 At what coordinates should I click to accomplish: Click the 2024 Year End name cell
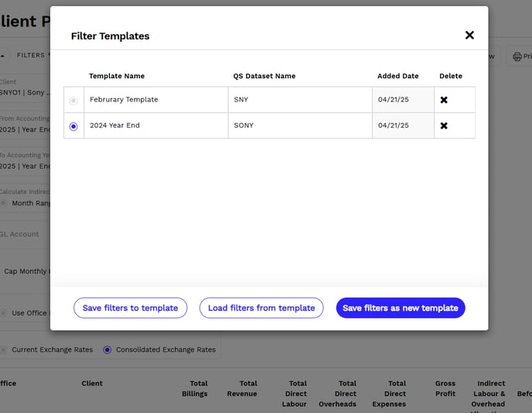coord(156,125)
